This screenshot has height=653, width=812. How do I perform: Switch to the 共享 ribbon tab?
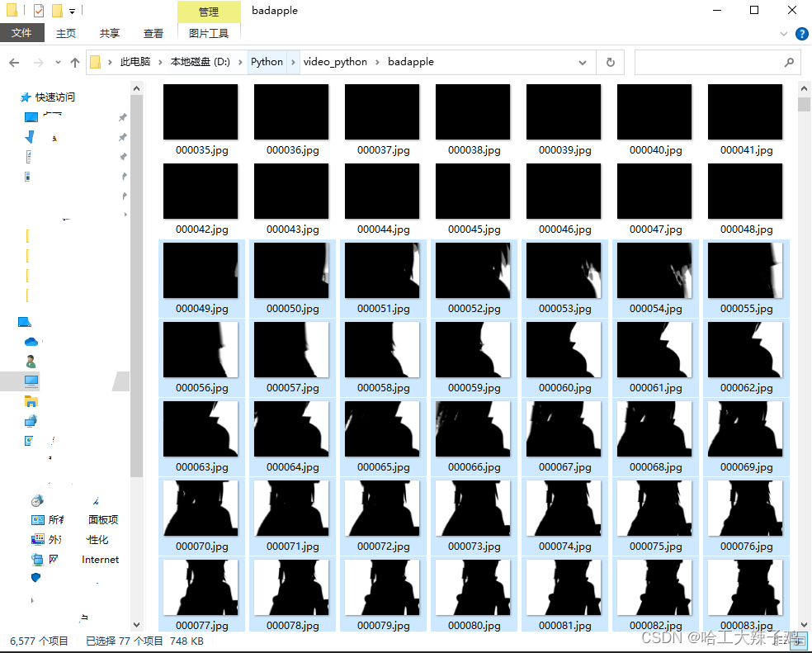(109, 33)
